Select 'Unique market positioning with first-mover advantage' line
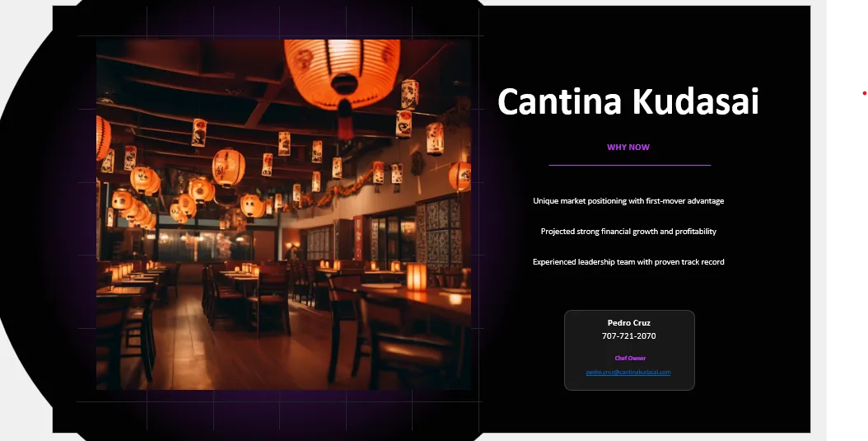The image size is (868, 441). [x=628, y=201]
